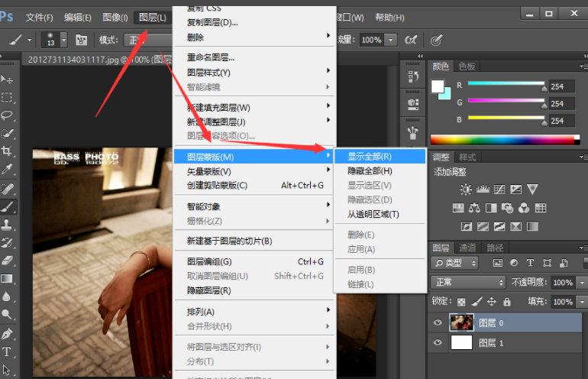Image resolution: width=588 pixels, height=379 pixels.
Task: Open the 填充 fill dropdown arrow
Action: tap(582, 302)
